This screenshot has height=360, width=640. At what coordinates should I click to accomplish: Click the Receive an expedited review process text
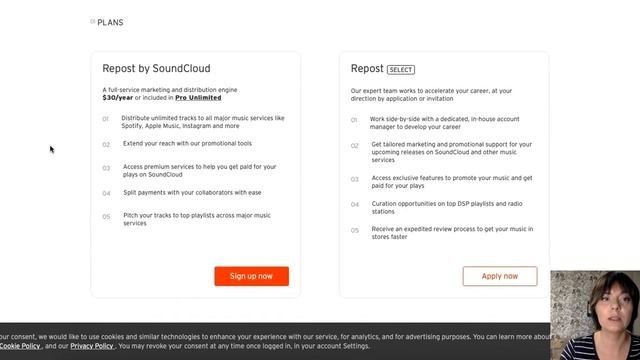(x=452, y=233)
